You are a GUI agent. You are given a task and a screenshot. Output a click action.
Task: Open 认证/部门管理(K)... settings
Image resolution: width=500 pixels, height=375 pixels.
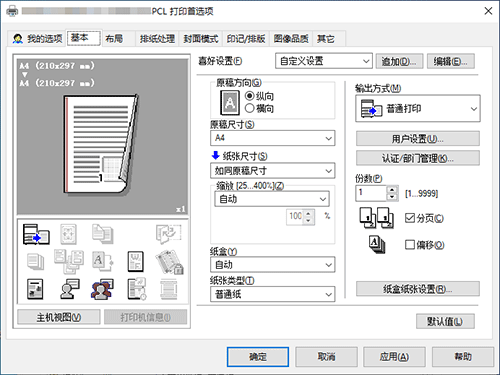pyautogui.click(x=418, y=158)
